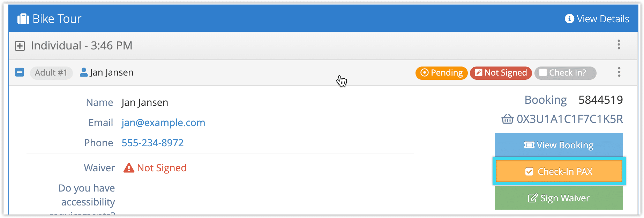Click the person icon beside Jan Jansen
This screenshot has height=218, width=644.
pyautogui.click(x=84, y=72)
